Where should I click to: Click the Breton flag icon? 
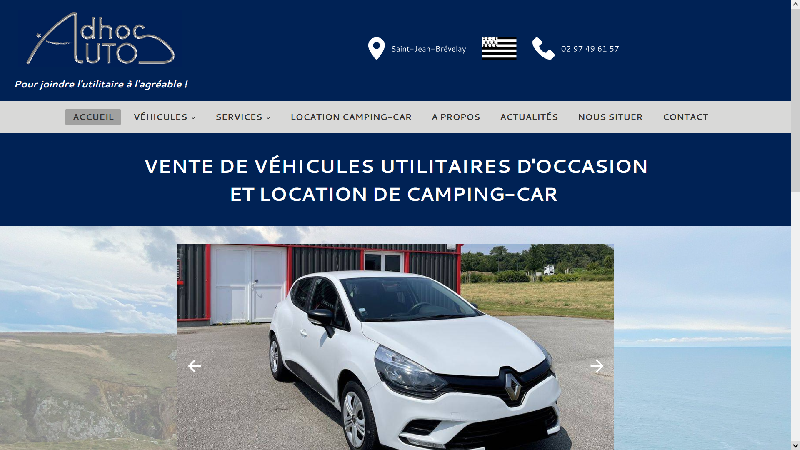pyautogui.click(x=499, y=48)
